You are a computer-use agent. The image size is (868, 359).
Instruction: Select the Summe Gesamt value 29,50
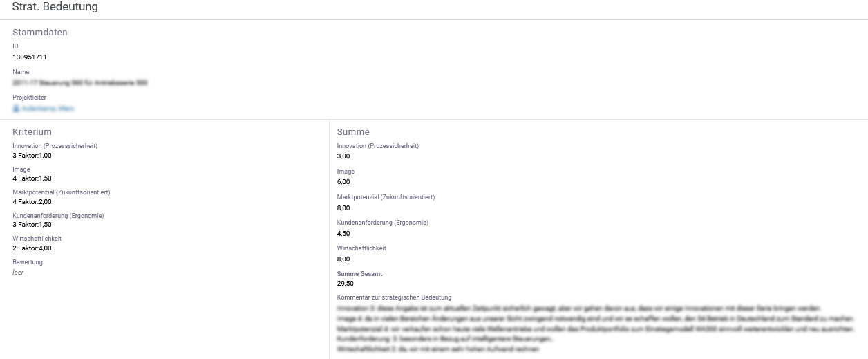pos(346,284)
